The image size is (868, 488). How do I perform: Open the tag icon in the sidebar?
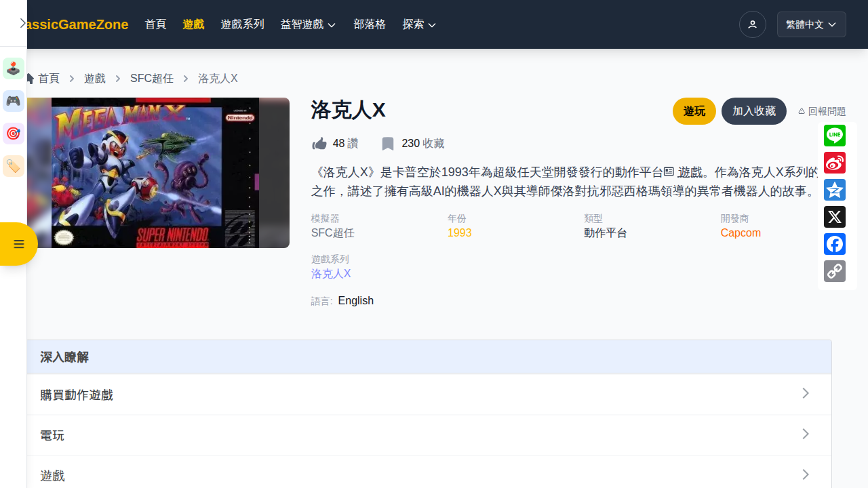tap(14, 166)
